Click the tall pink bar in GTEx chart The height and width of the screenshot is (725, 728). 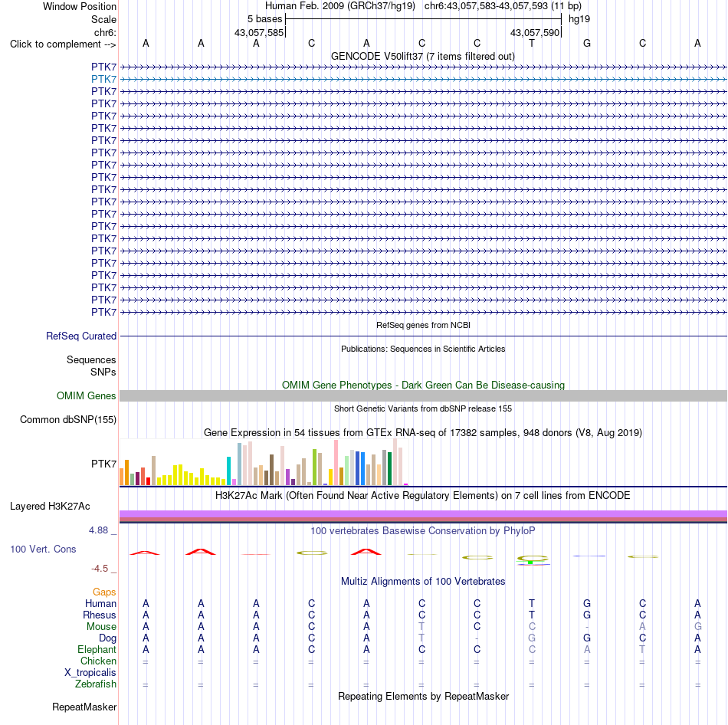336,463
